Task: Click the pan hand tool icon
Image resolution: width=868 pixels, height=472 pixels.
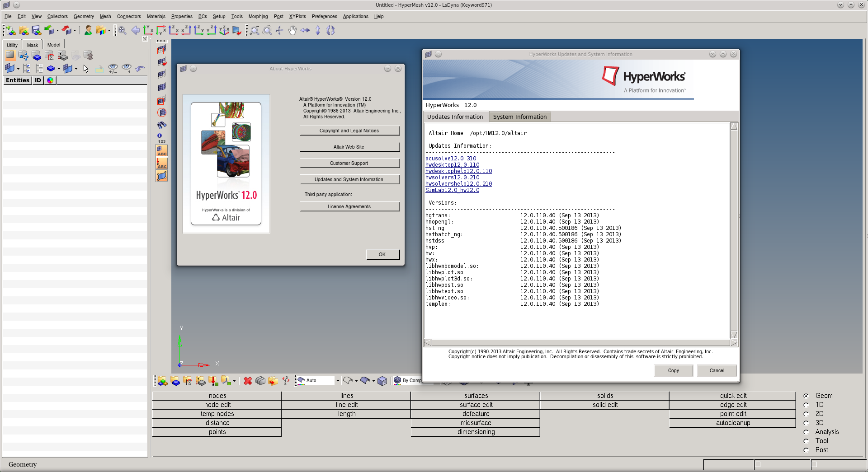Action: tap(292, 30)
